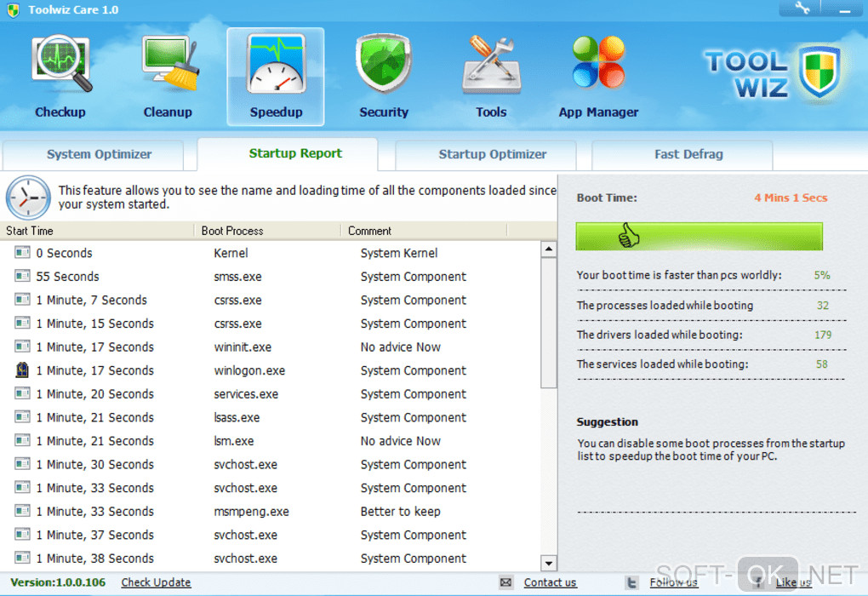Click the msmpeng.exe row icon
The width and height of the screenshot is (868, 596).
coord(22,511)
